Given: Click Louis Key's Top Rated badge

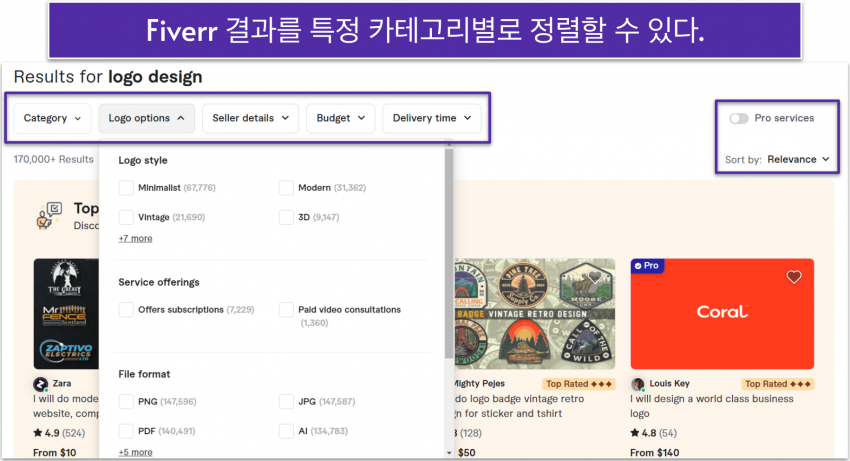Looking at the screenshot, I should (777, 384).
